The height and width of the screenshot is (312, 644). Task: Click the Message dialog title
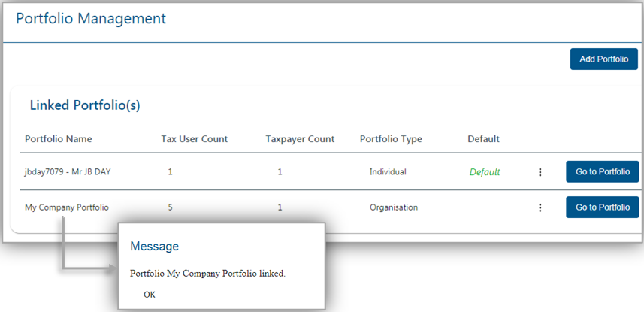click(155, 247)
